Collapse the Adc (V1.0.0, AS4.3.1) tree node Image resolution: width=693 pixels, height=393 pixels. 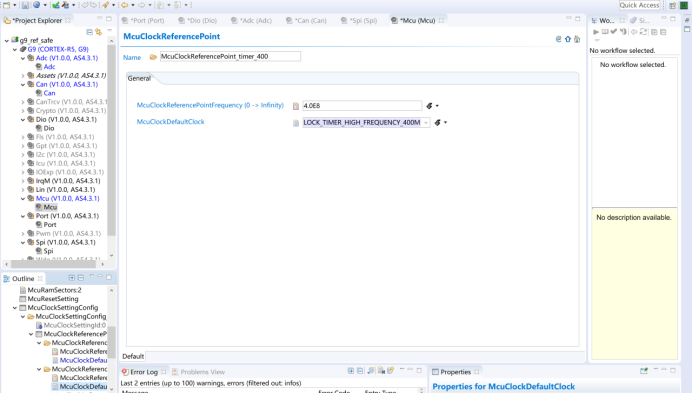click(23, 58)
